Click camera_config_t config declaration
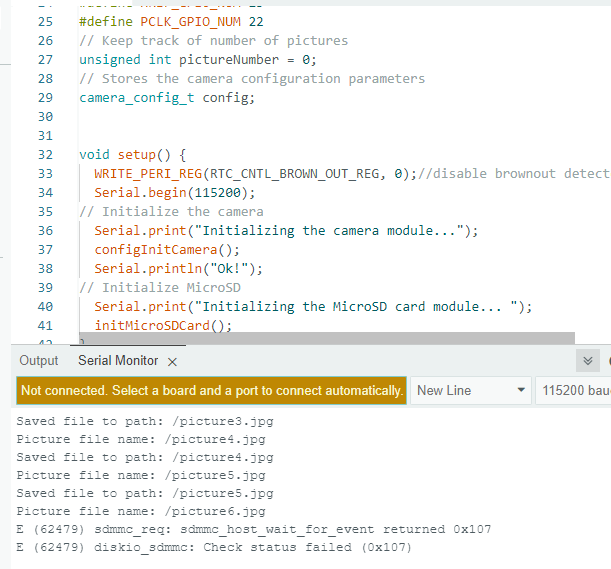611x569 pixels. tap(167, 98)
